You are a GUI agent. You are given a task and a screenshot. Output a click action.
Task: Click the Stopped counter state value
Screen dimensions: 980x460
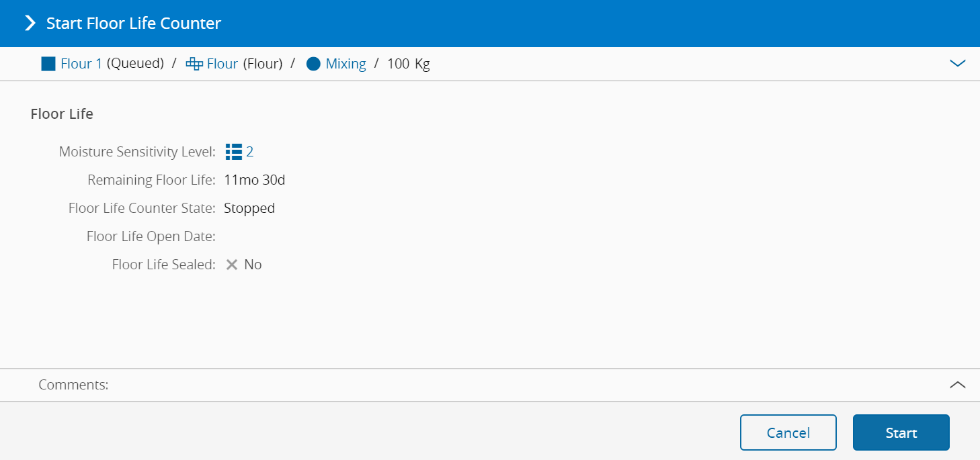pyautogui.click(x=249, y=208)
